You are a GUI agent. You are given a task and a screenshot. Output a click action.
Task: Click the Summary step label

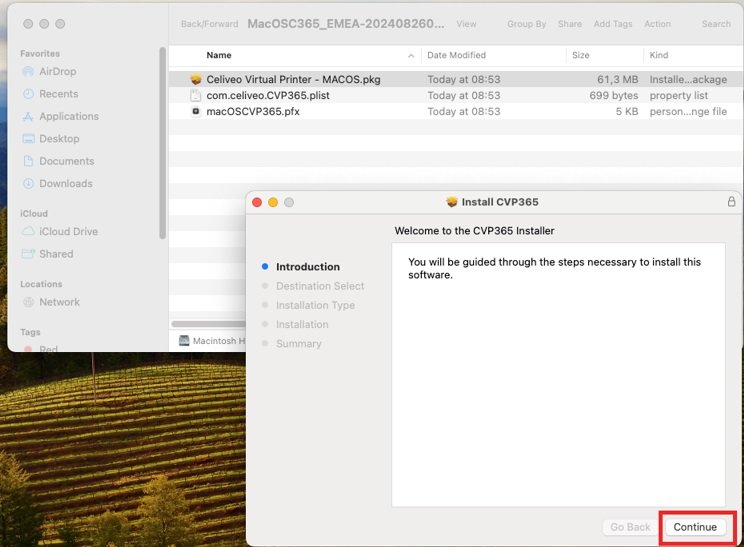pyautogui.click(x=298, y=343)
